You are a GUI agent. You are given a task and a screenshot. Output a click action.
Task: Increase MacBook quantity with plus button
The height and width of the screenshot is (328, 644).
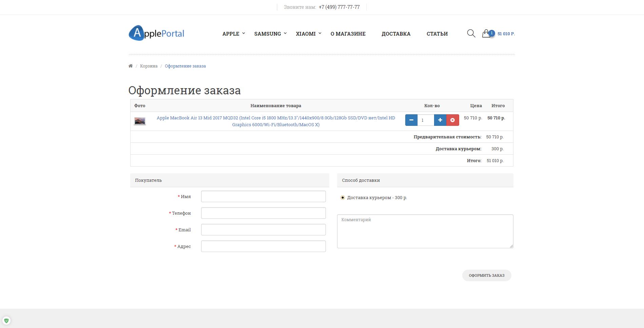[x=440, y=120]
